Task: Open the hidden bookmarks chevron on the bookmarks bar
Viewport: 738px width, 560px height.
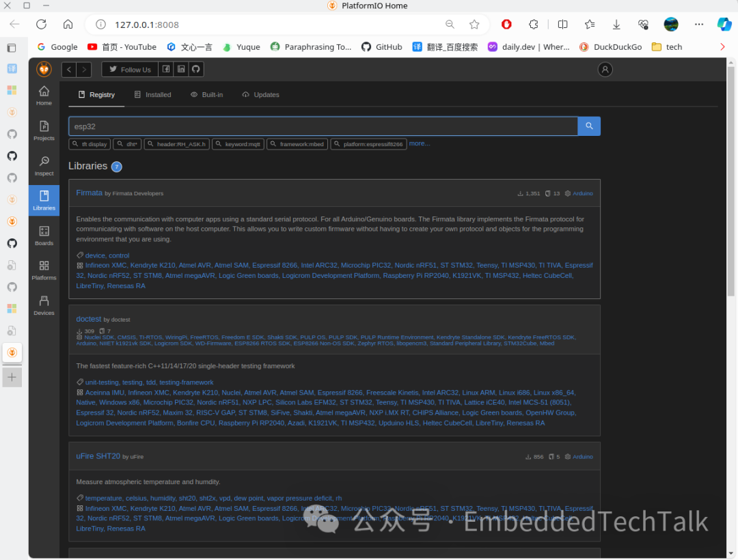Action: pos(722,46)
